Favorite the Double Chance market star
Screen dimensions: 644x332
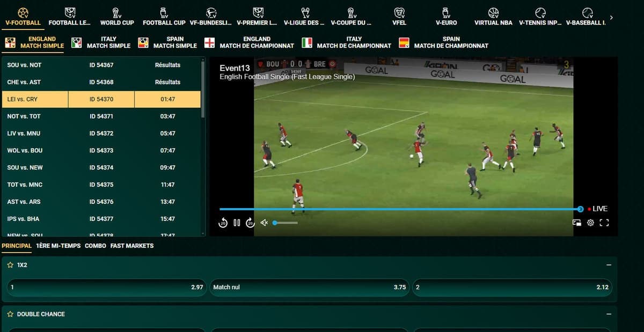(x=10, y=314)
